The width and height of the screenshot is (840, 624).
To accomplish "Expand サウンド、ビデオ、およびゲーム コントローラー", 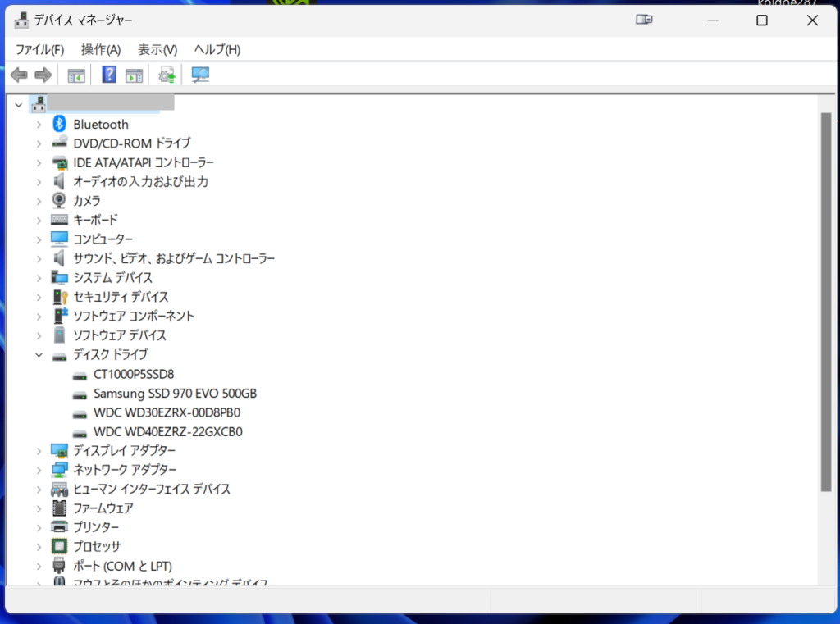I will [x=39, y=259].
